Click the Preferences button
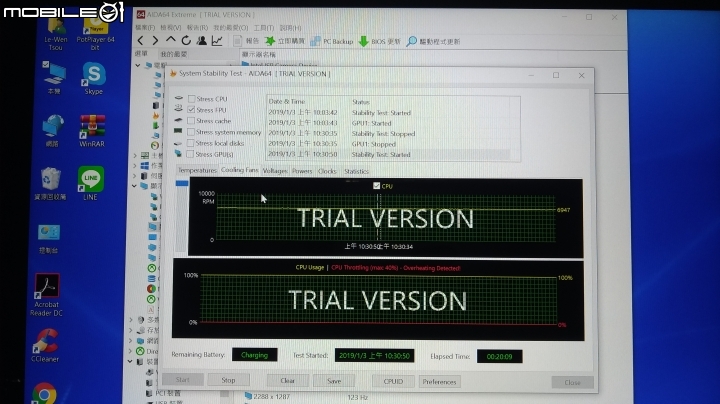This screenshot has height=404, width=720. 439,382
